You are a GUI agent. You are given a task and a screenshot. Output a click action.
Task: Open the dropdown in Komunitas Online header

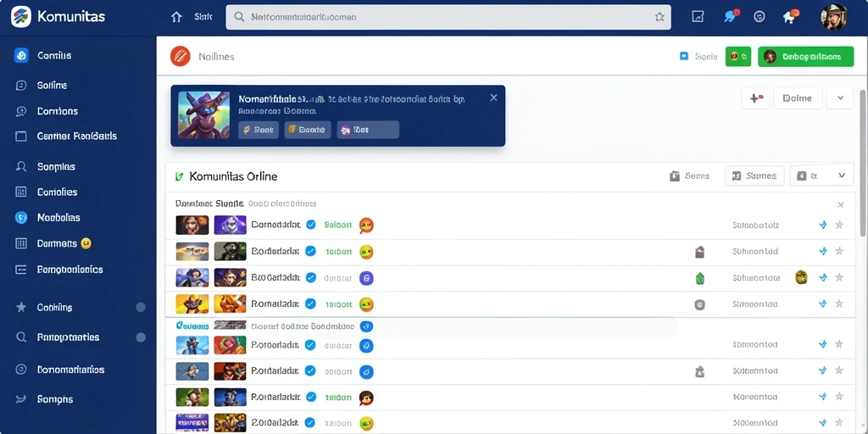tap(821, 176)
